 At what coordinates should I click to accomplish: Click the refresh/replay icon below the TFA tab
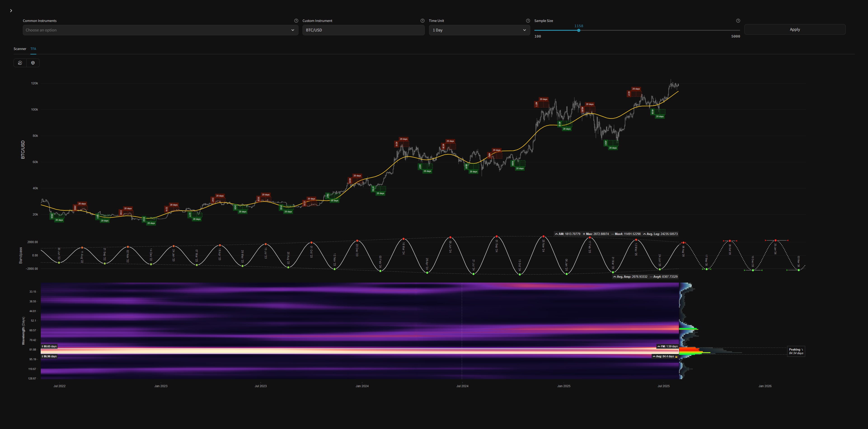coord(20,63)
